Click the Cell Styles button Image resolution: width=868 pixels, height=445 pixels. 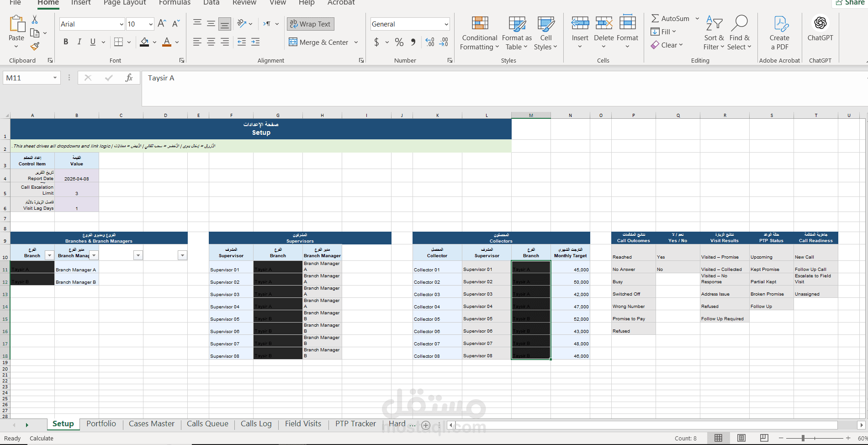click(x=546, y=33)
